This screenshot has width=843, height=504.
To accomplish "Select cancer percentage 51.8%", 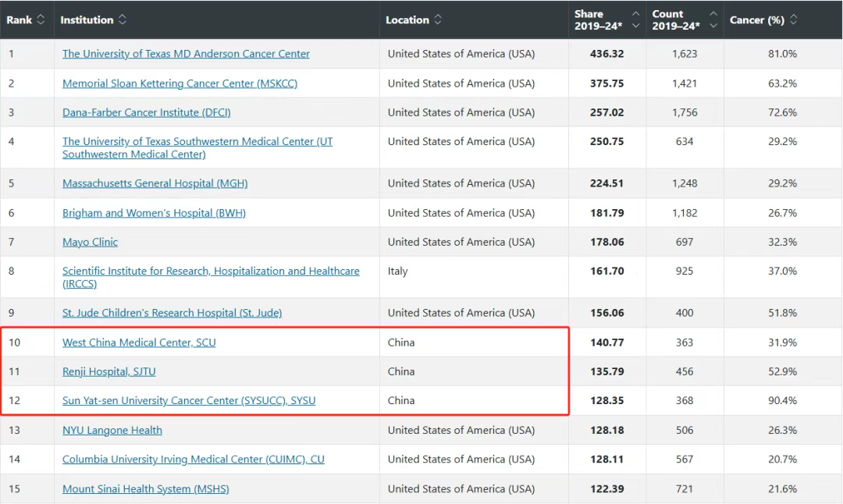I will click(782, 313).
